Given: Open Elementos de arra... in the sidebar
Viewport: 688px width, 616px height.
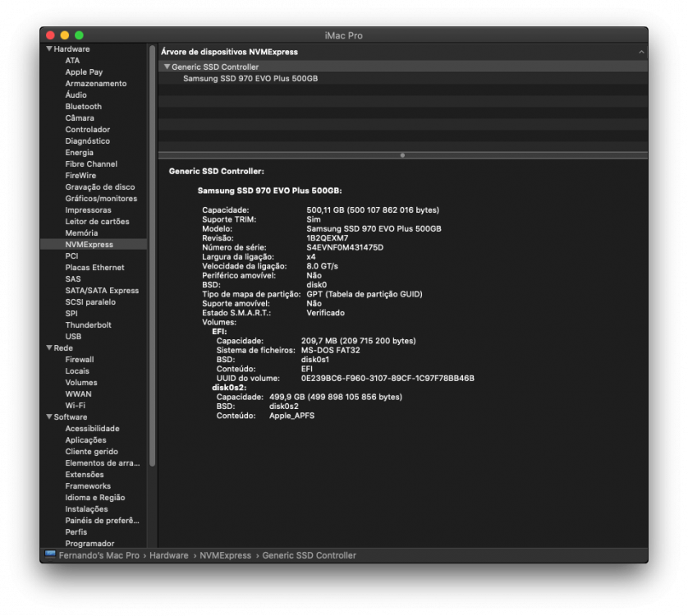Looking at the screenshot, I should pyautogui.click(x=103, y=462).
